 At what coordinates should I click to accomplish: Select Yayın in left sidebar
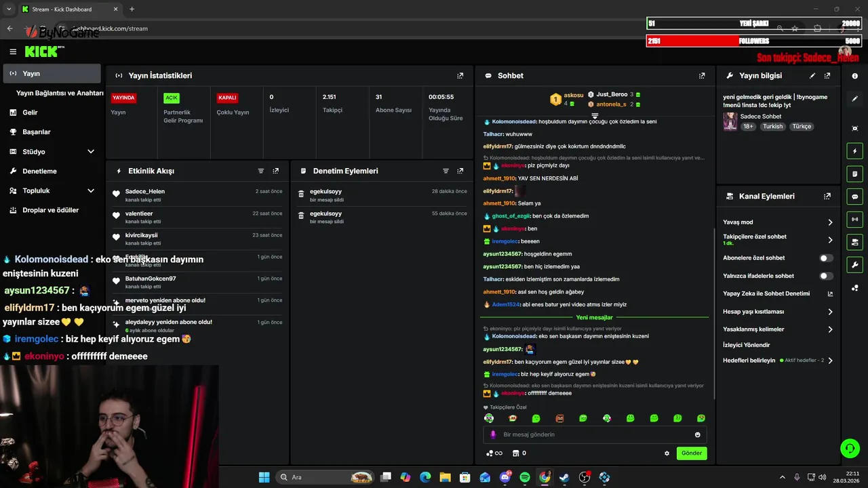52,73
